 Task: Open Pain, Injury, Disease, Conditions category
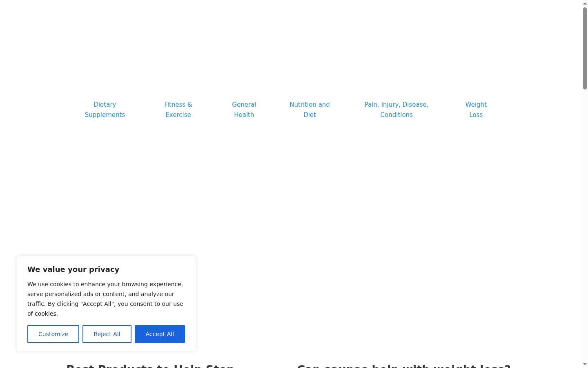[x=396, y=110]
